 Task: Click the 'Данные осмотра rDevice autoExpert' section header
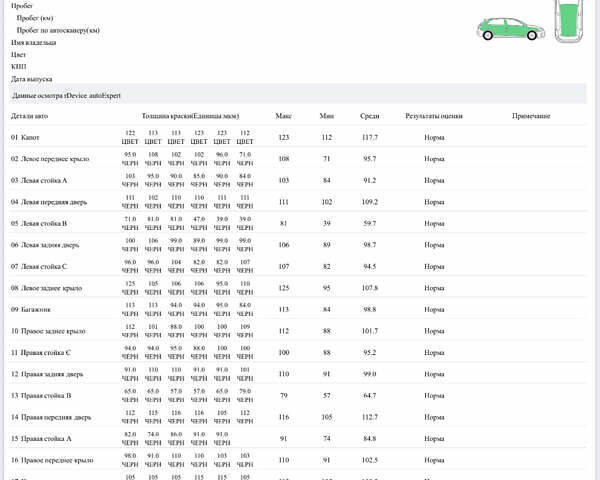pos(61,95)
